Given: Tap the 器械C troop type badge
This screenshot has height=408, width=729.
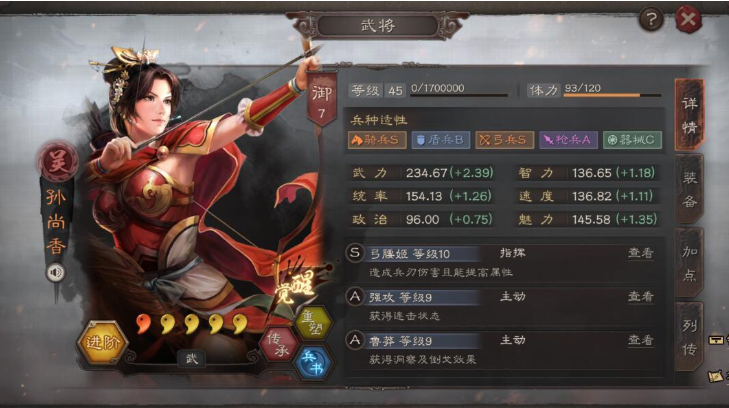Looking at the screenshot, I should coord(632,140).
